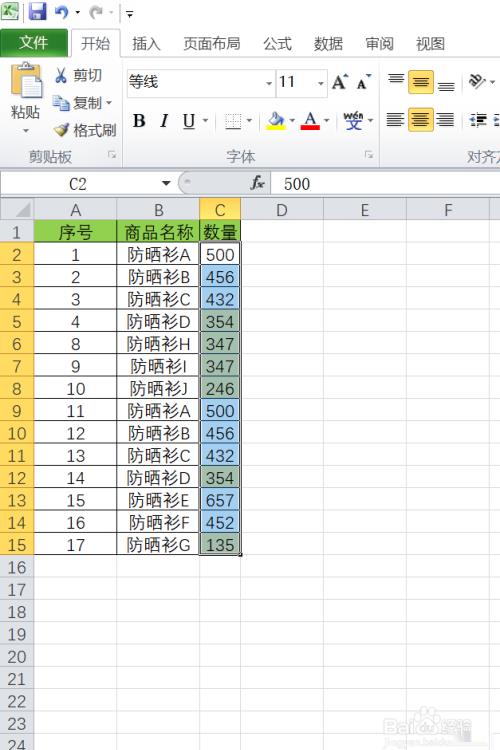
Task: Click the wén phonetic guide icon
Action: [354, 121]
